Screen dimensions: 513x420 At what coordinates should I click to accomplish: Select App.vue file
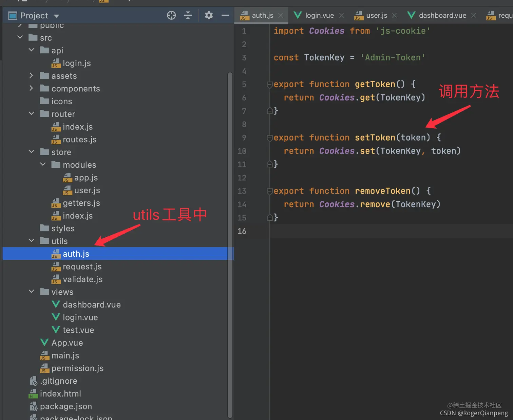pos(61,343)
